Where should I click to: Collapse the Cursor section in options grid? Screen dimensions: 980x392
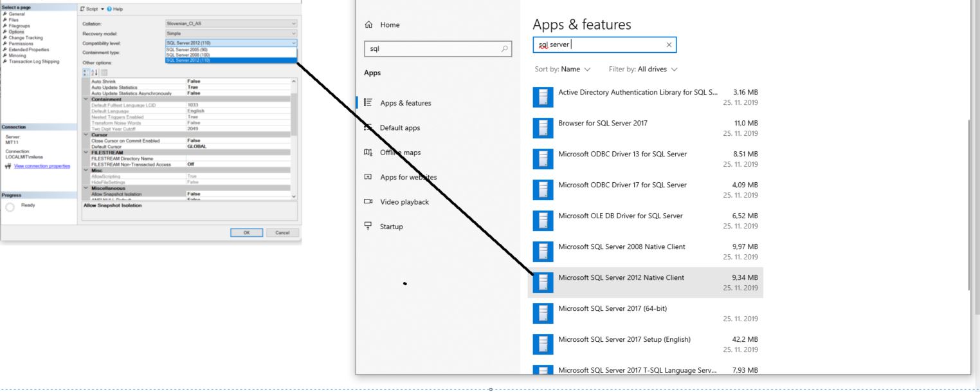coord(86,135)
